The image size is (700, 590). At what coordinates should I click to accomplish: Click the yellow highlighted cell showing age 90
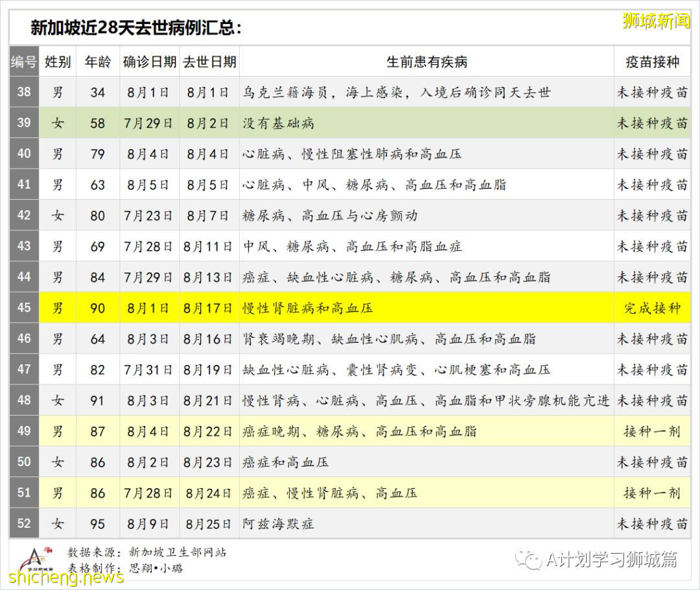point(97,308)
